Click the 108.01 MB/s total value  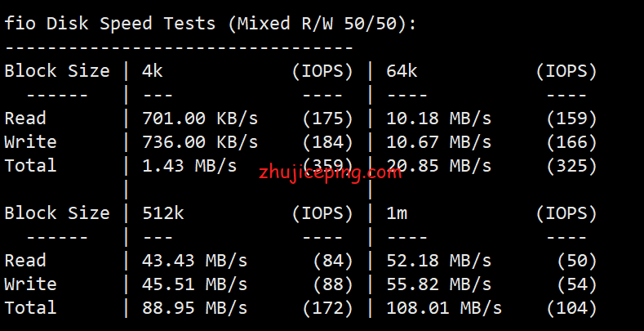444,308
